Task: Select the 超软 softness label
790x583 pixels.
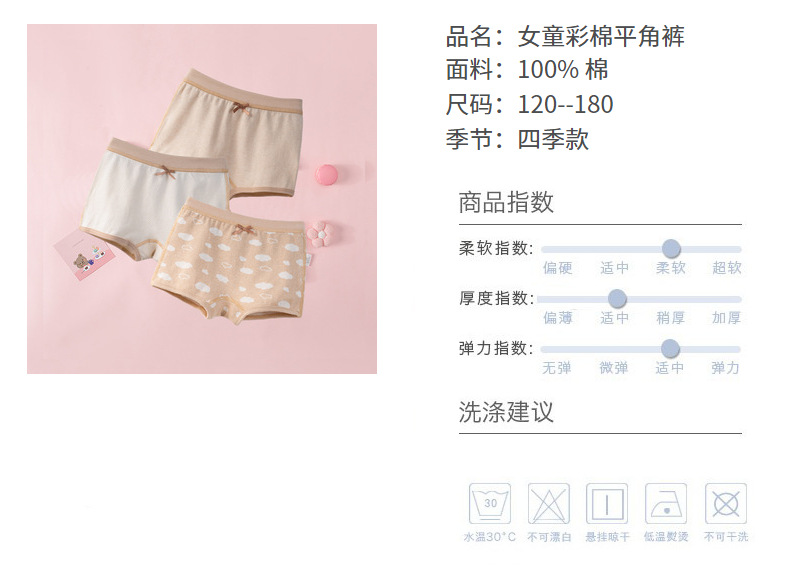Action: (727, 268)
